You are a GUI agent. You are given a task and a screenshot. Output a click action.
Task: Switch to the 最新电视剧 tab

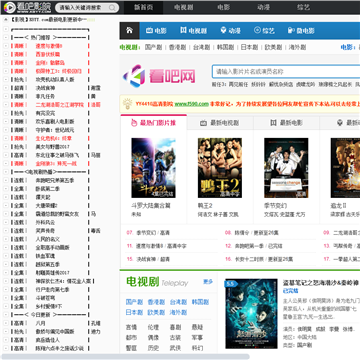click(220, 123)
